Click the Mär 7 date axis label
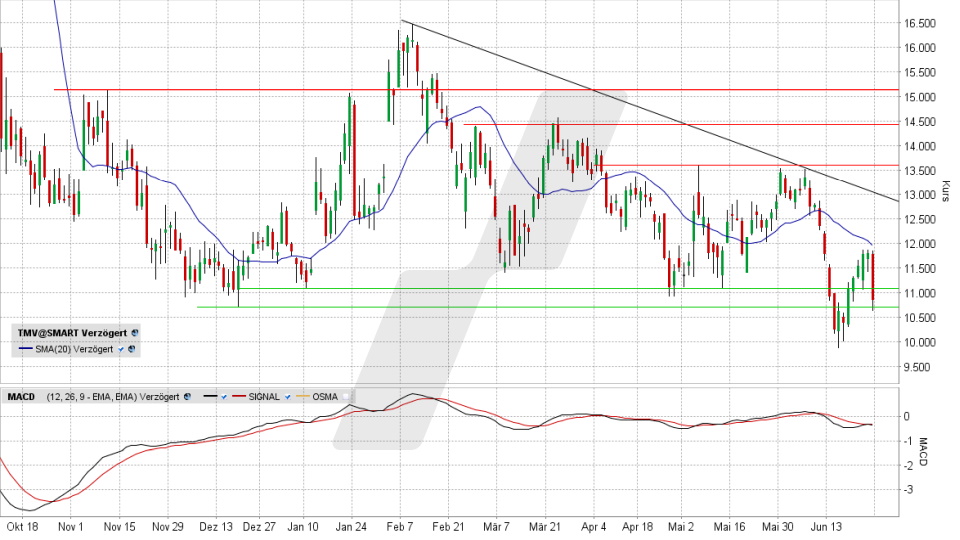Image resolution: width=960 pixels, height=540 pixels. click(x=496, y=527)
